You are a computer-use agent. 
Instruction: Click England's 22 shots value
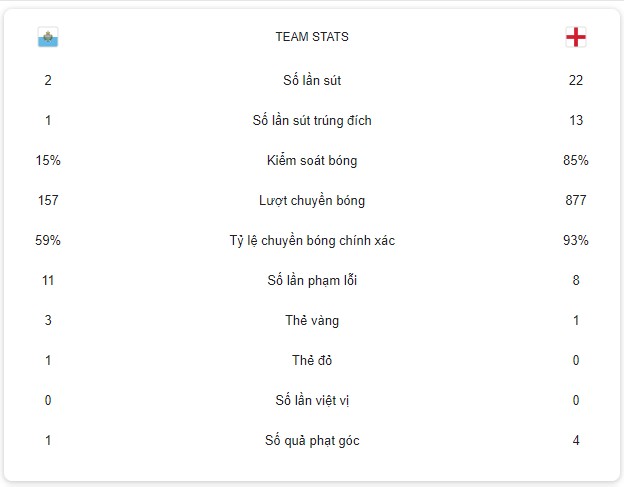[x=575, y=80]
